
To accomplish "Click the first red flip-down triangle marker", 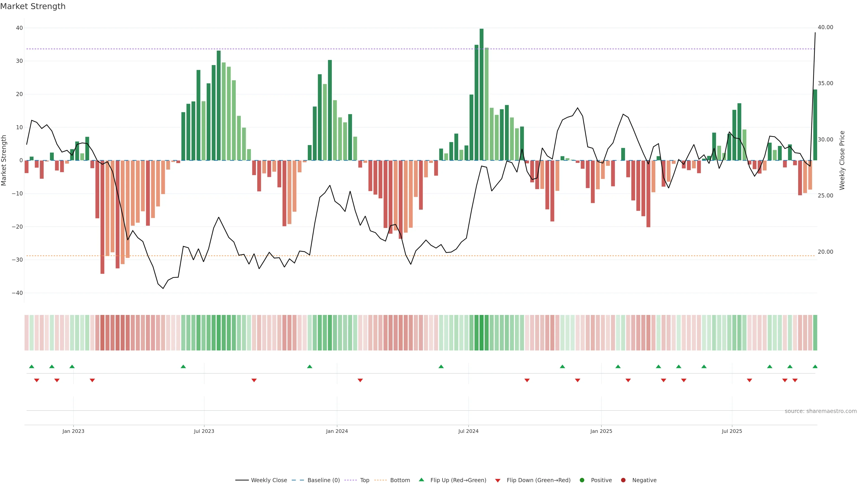I will coord(37,380).
